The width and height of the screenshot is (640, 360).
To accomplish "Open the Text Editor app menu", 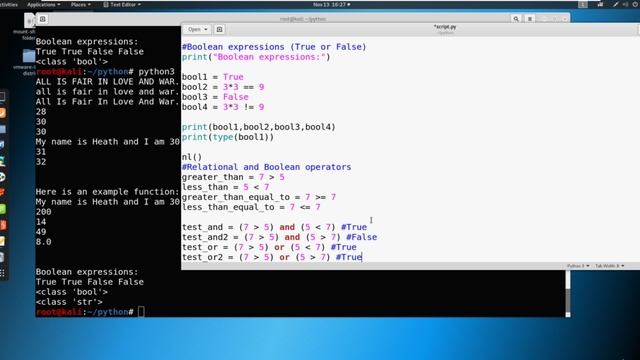I will [x=122, y=4].
